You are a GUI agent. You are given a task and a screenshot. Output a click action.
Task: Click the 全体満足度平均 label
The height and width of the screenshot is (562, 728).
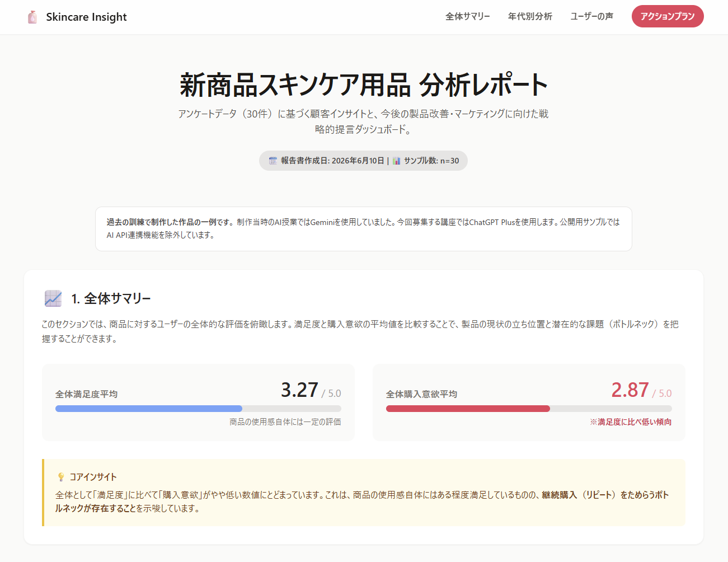click(86, 394)
